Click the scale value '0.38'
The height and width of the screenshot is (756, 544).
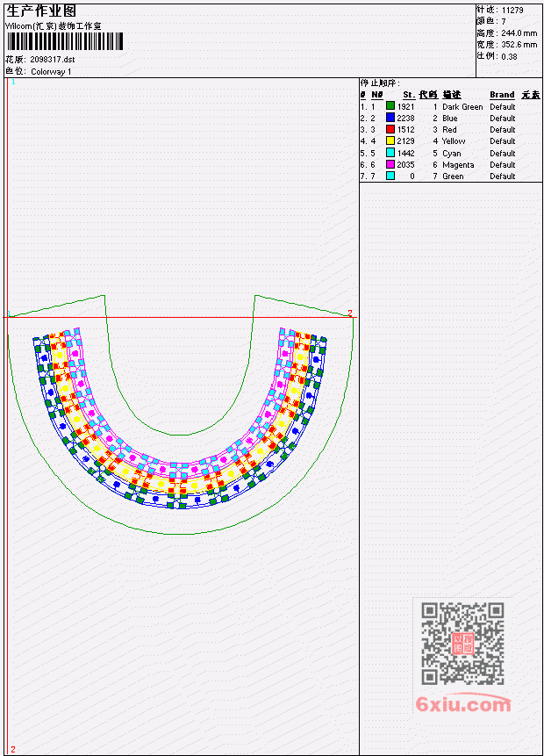[x=509, y=56]
